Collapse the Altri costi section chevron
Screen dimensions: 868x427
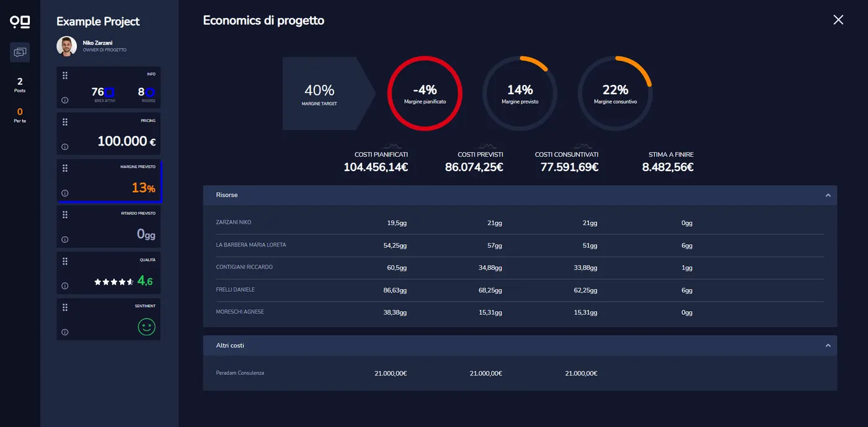pyautogui.click(x=828, y=345)
